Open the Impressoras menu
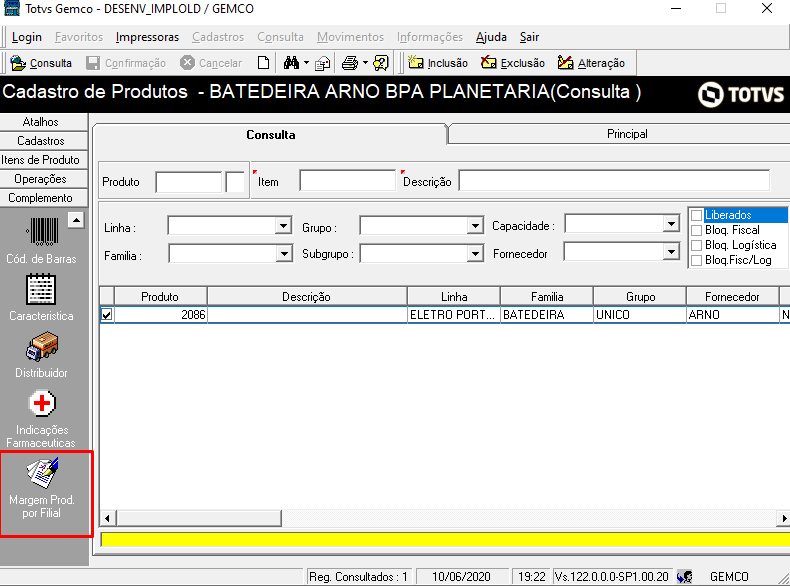The width and height of the screenshot is (790, 586). coord(147,37)
